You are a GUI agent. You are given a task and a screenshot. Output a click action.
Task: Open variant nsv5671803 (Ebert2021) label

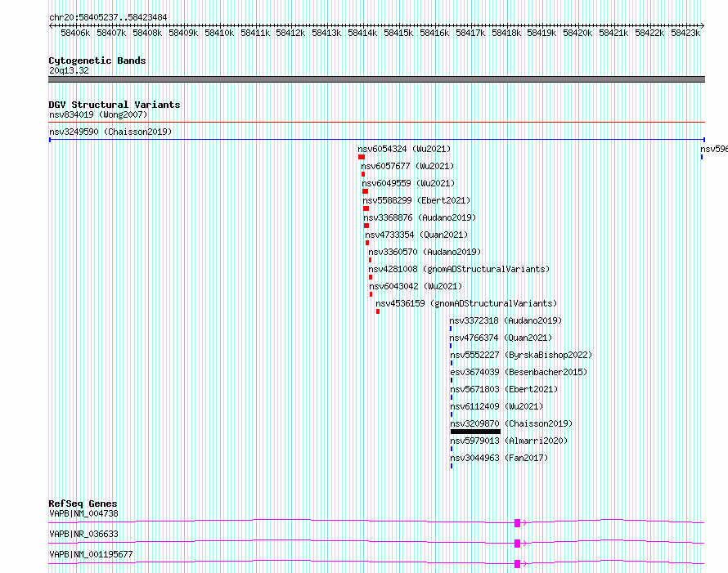504,389
